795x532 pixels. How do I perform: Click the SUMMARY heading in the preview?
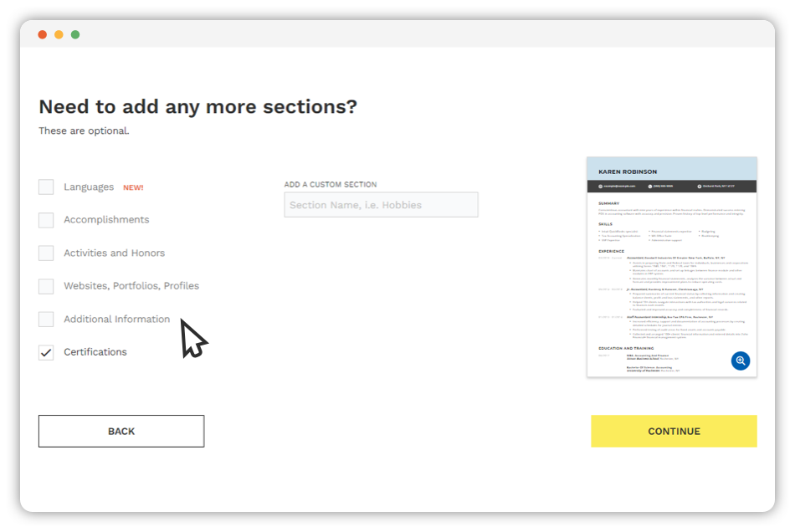click(x=609, y=203)
